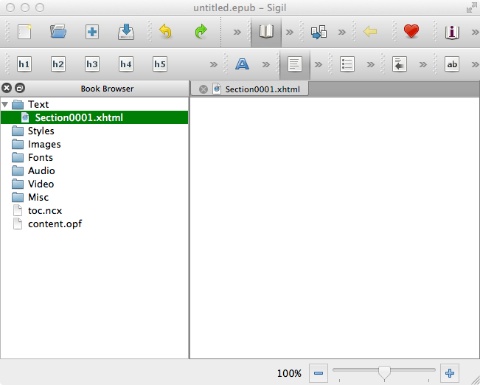Open the Donate red heart icon
Viewport: 480px width, 385px height.
point(411,32)
